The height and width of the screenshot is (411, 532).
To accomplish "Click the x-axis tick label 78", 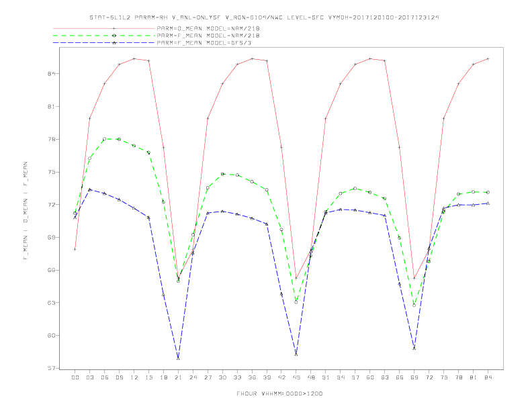I will [x=459, y=377].
